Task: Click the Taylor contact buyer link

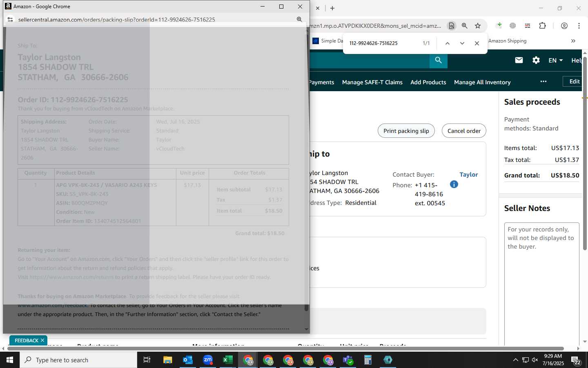Action: [468, 175]
